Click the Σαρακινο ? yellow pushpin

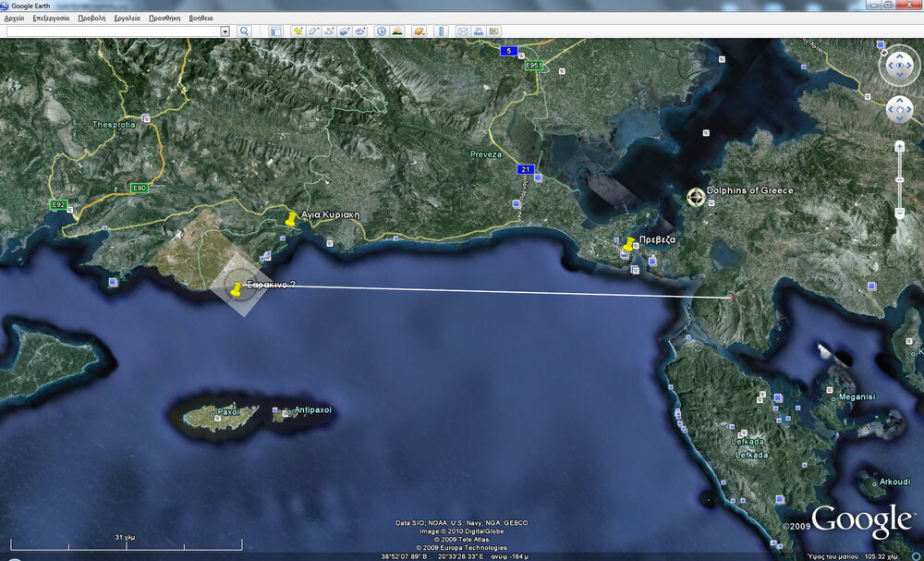[x=235, y=290]
